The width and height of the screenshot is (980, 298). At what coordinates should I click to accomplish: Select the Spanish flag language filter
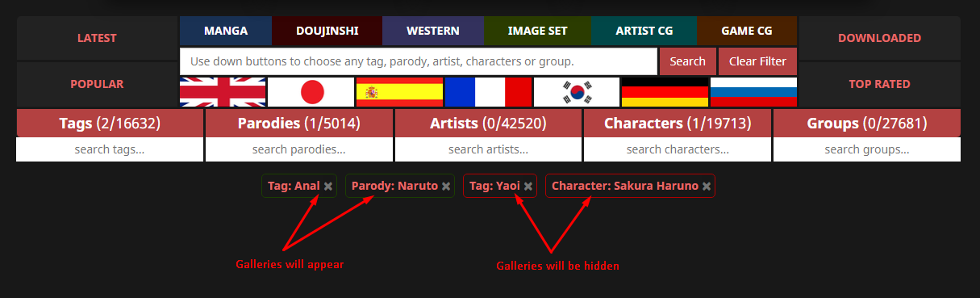point(399,92)
